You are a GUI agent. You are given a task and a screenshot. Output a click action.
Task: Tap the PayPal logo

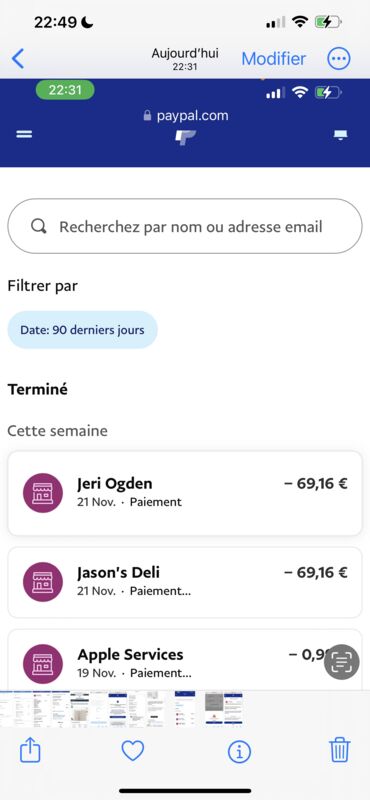pyautogui.click(x=185, y=137)
